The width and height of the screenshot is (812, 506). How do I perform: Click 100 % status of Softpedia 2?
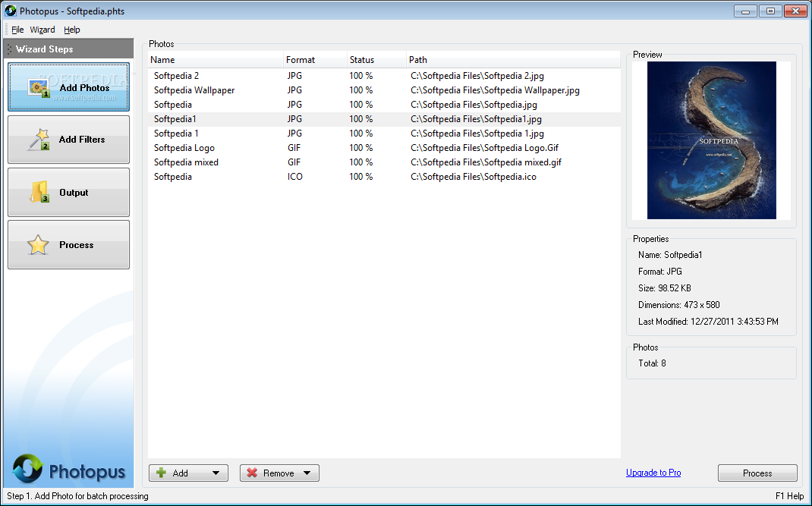coord(360,76)
